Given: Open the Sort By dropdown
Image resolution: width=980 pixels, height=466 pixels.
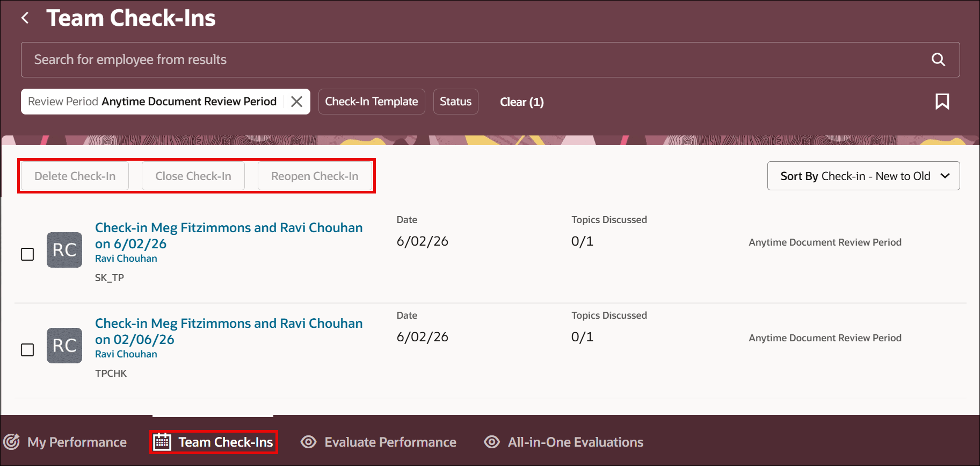Looking at the screenshot, I should [x=863, y=176].
